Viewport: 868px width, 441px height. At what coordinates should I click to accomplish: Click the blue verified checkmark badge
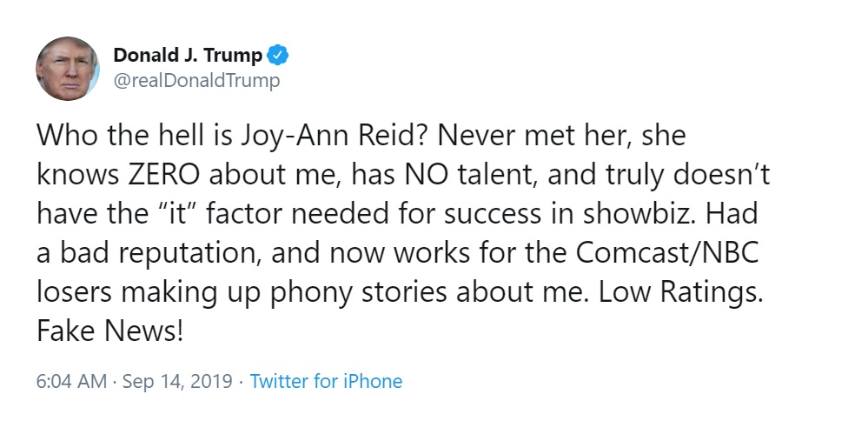(x=277, y=56)
